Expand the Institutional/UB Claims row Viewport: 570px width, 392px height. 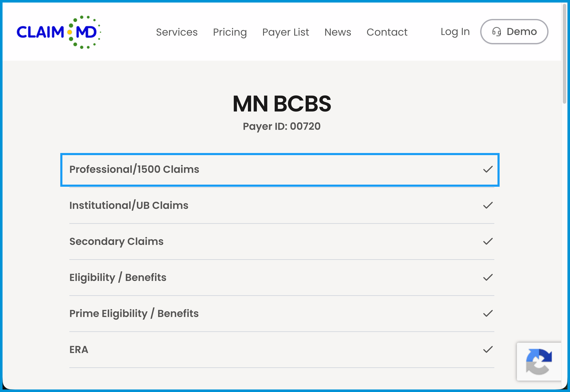282,205
